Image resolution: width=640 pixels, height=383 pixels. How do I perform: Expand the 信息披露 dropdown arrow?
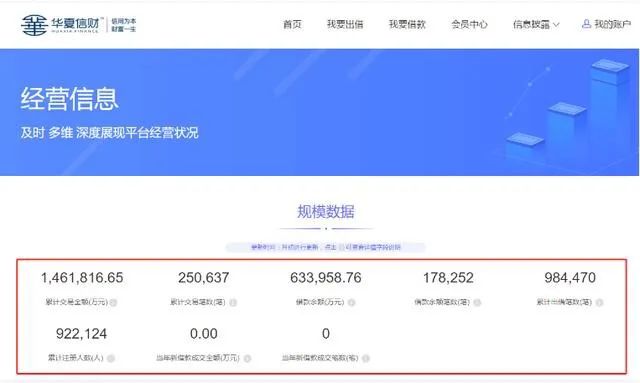[556, 24]
